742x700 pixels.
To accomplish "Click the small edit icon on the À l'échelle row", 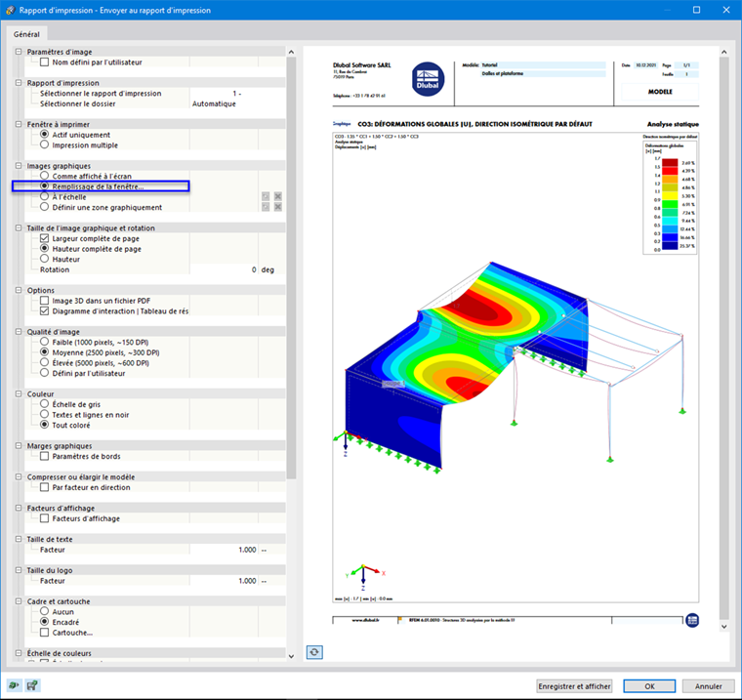I will (266, 196).
